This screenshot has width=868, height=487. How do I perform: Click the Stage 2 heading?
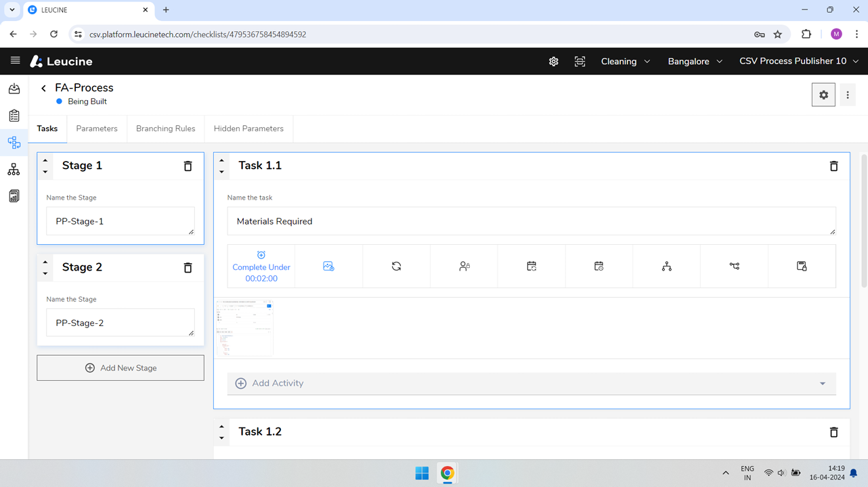(82, 267)
